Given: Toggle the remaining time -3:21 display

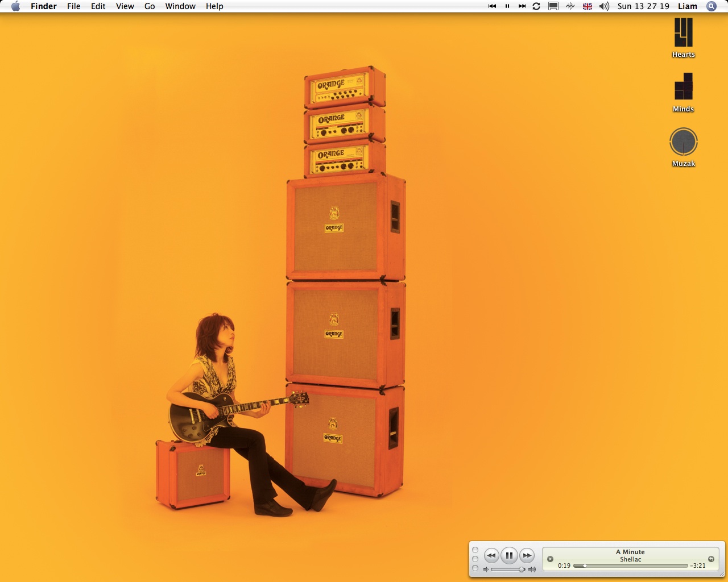Looking at the screenshot, I should [x=698, y=566].
